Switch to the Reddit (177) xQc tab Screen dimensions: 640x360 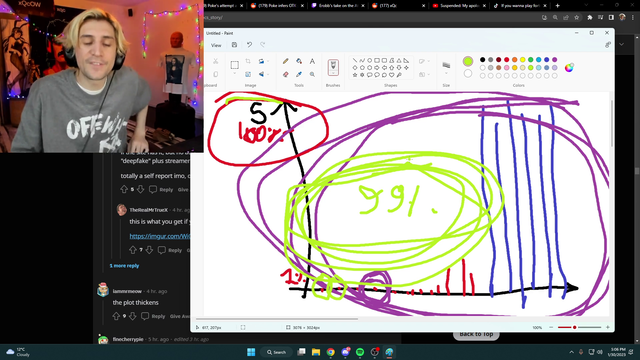click(399, 6)
